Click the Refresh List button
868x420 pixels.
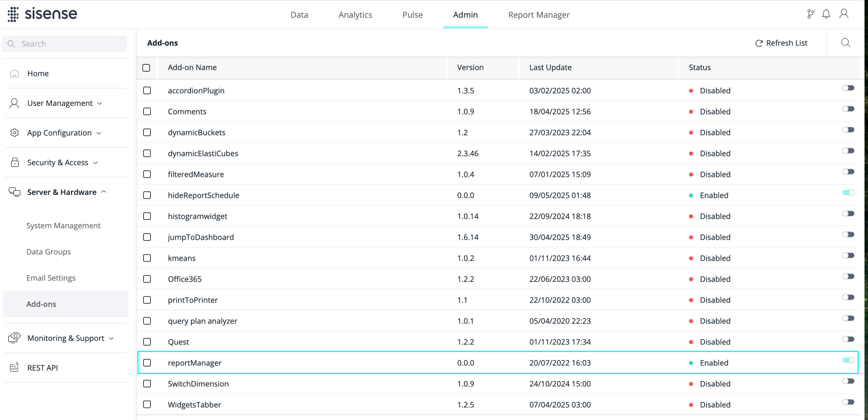pos(781,43)
